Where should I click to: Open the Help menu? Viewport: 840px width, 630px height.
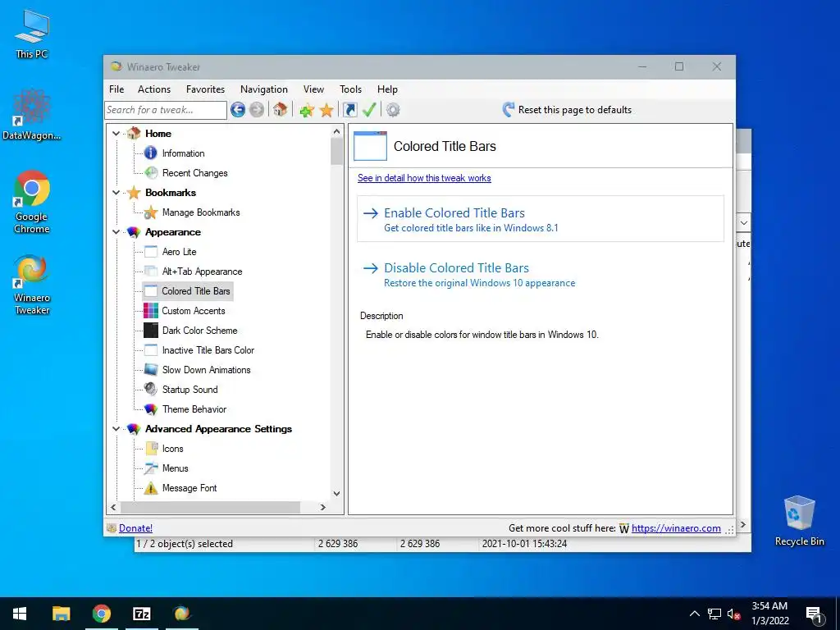coord(387,89)
